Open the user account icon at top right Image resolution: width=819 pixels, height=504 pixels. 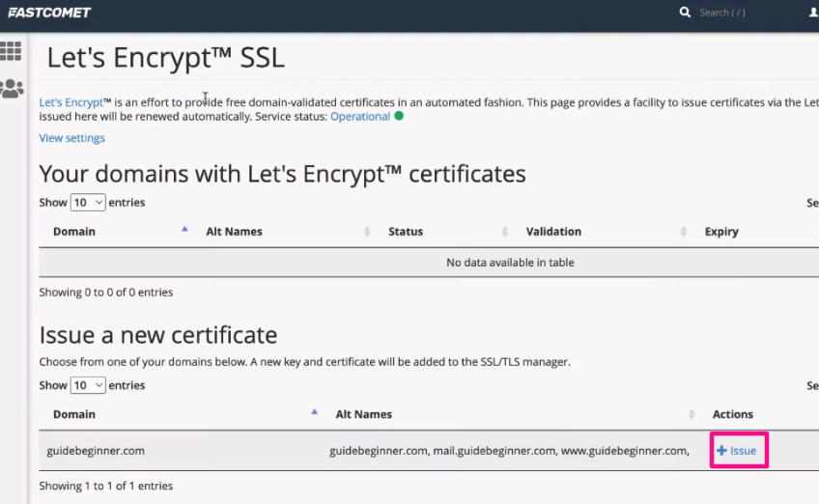point(814,13)
